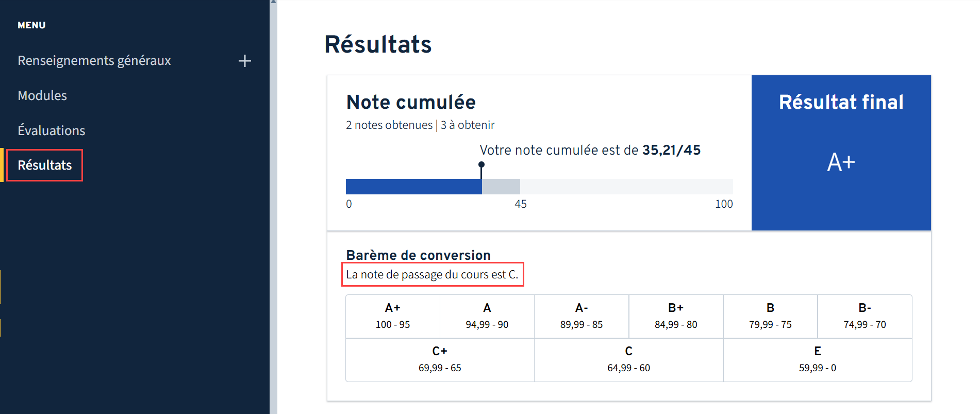Click the E grade cell showing 59,99 - 0
The image size is (980, 414).
click(817, 359)
